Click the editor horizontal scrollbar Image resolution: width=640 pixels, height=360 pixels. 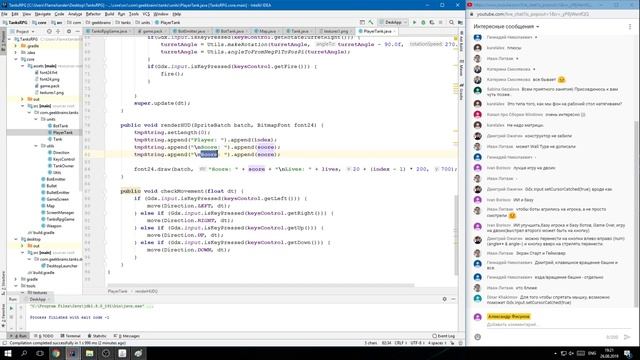[x=261, y=285]
